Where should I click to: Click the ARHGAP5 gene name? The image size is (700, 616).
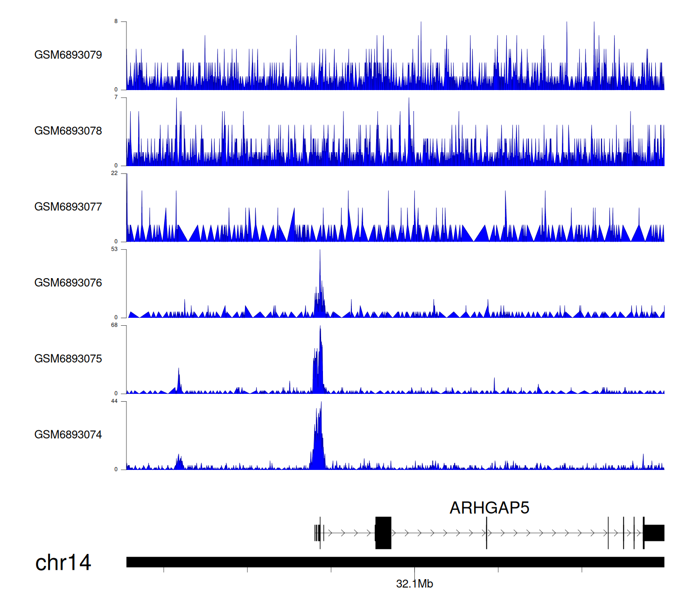pos(489,508)
